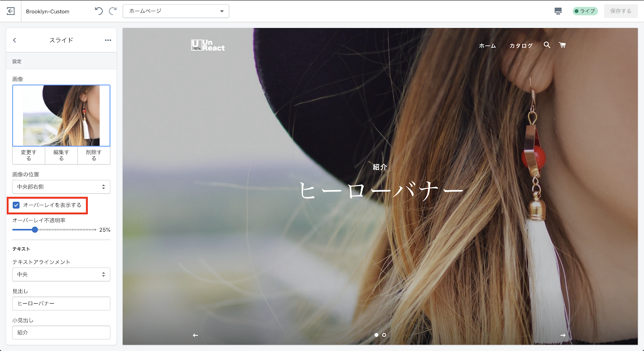Viewport: 644px width, 351px height.
Task: Click the next slide right arrow
Action: coord(563,335)
